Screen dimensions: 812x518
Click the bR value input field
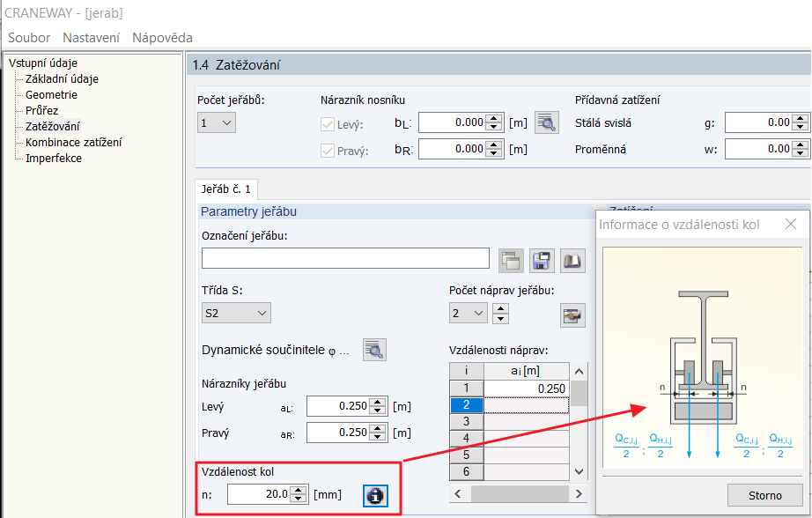tap(453, 149)
